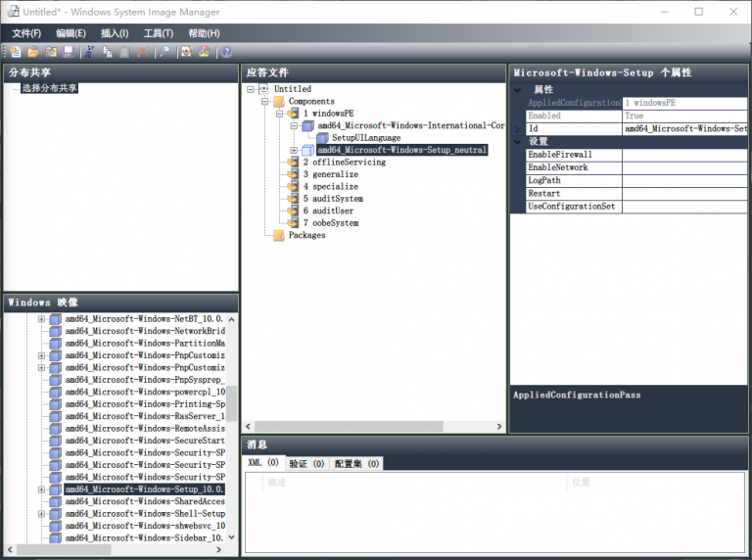The height and width of the screenshot is (560, 752).
Task: Click the New Answer File toolbar icon
Action: [x=15, y=52]
